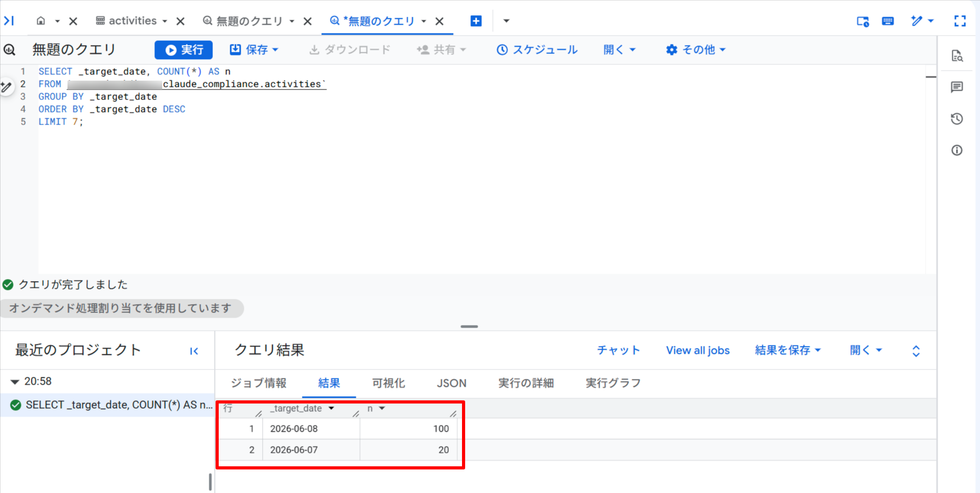Viewport: 980px width, 493px height.
Task: Open the toolbar 開く dropdown
Action: (619, 50)
